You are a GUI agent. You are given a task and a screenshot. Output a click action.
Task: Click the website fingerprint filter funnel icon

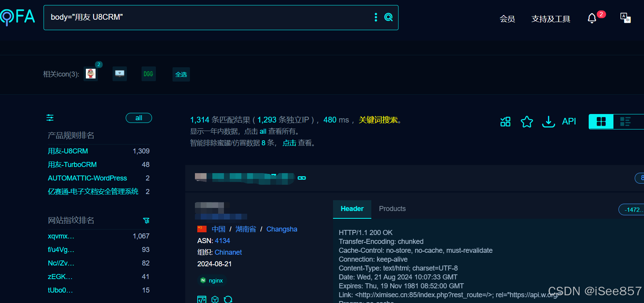pos(146,220)
